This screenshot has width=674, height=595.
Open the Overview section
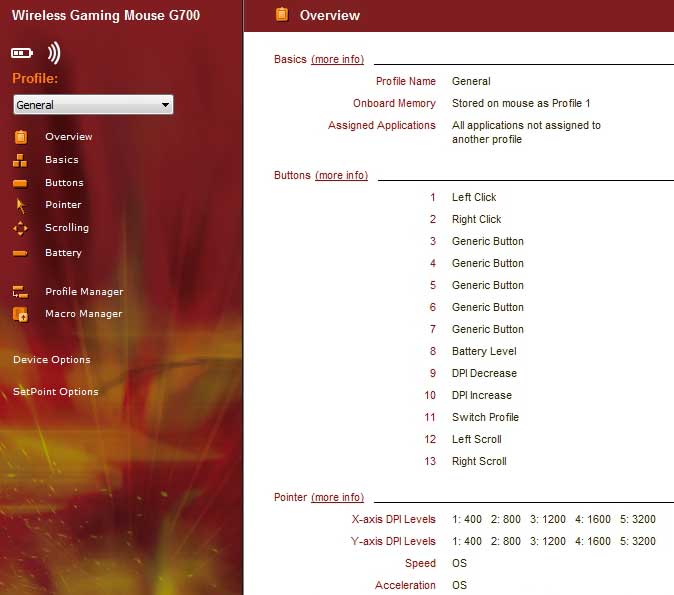coord(69,137)
